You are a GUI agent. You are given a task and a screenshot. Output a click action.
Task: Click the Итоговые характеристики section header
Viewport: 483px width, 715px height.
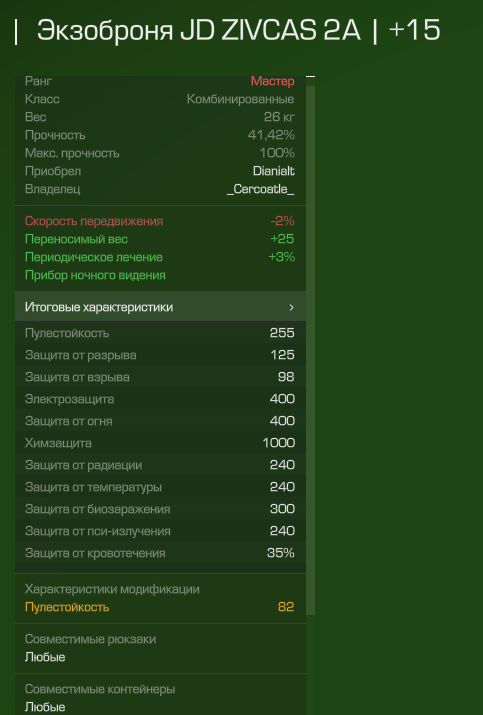(160, 306)
